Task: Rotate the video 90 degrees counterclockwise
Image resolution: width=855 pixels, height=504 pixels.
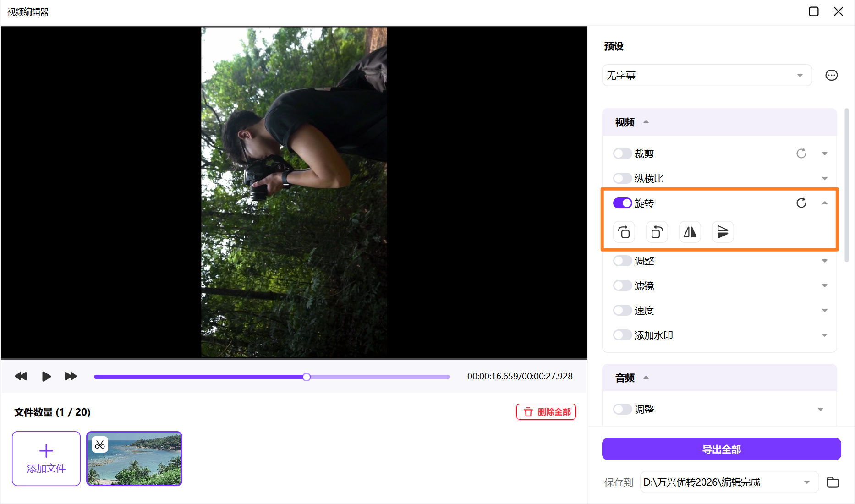Action: [x=657, y=232]
